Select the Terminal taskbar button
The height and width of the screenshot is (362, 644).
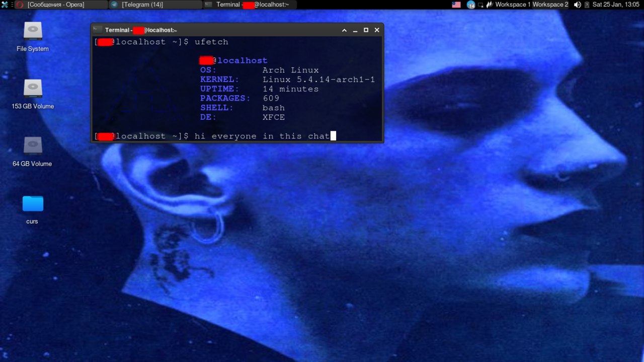pyautogui.click(x=250, y=5)
